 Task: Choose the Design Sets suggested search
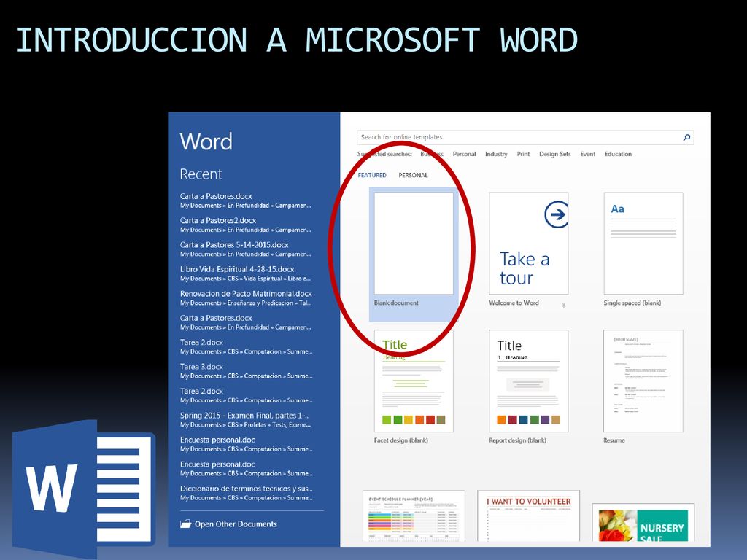(554, 154)
